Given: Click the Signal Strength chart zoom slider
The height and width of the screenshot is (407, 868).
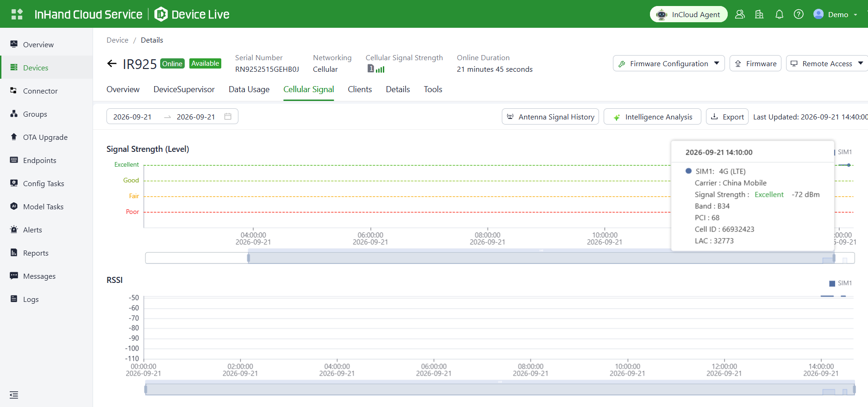Looking at the screenshot, I should 500,258.
